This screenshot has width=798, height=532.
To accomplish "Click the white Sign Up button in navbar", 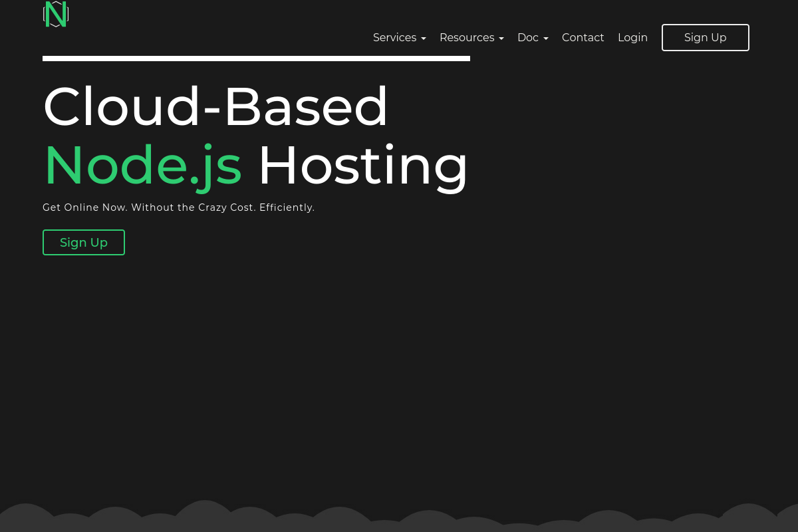I will click(x=706, y=38).
